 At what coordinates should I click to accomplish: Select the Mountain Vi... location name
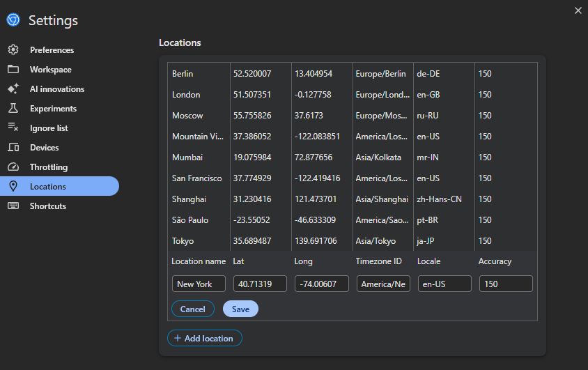coord(198,137)
